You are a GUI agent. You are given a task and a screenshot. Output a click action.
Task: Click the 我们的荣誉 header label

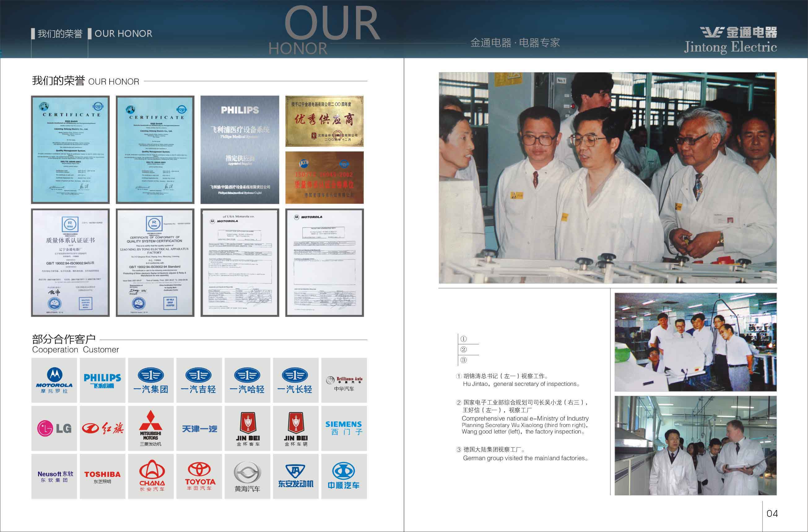[x=60, y=34]
